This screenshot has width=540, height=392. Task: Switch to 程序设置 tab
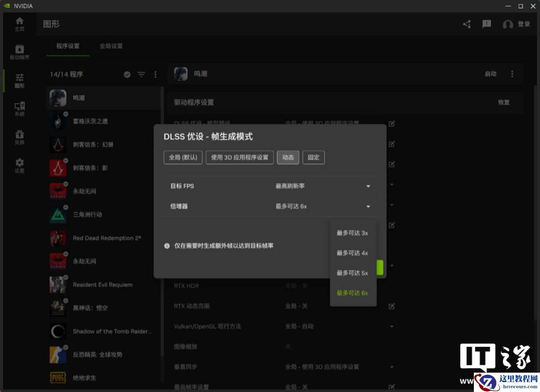point(68,46)
